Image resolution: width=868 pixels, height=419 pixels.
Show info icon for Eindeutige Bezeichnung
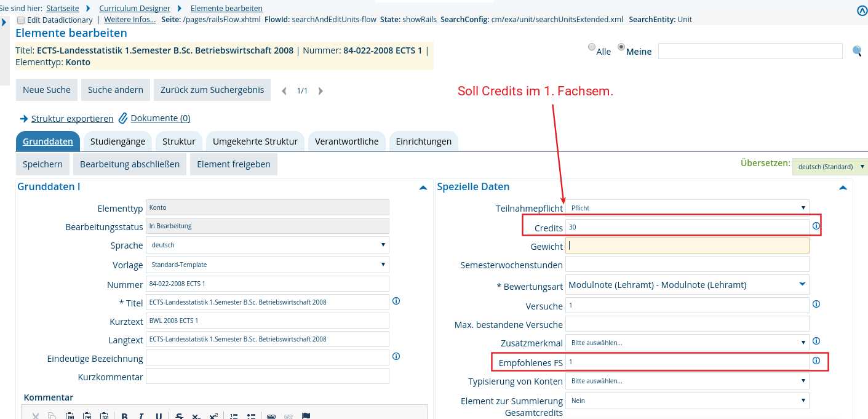(x=396, y=356)
